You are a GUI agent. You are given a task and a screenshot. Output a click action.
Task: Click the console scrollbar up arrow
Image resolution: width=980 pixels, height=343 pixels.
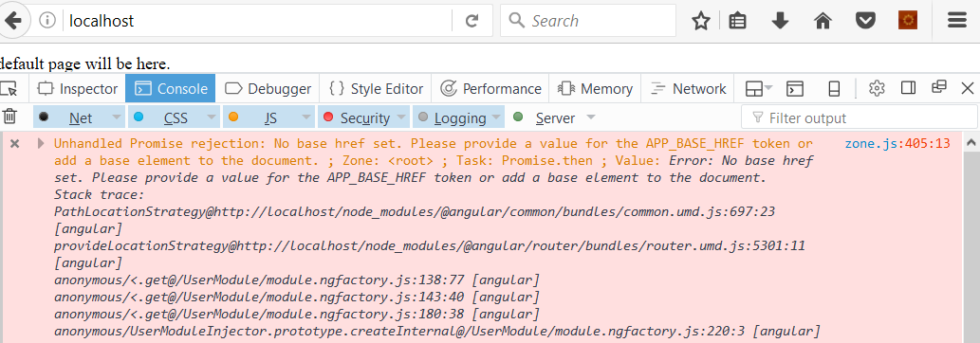[971, 142]
